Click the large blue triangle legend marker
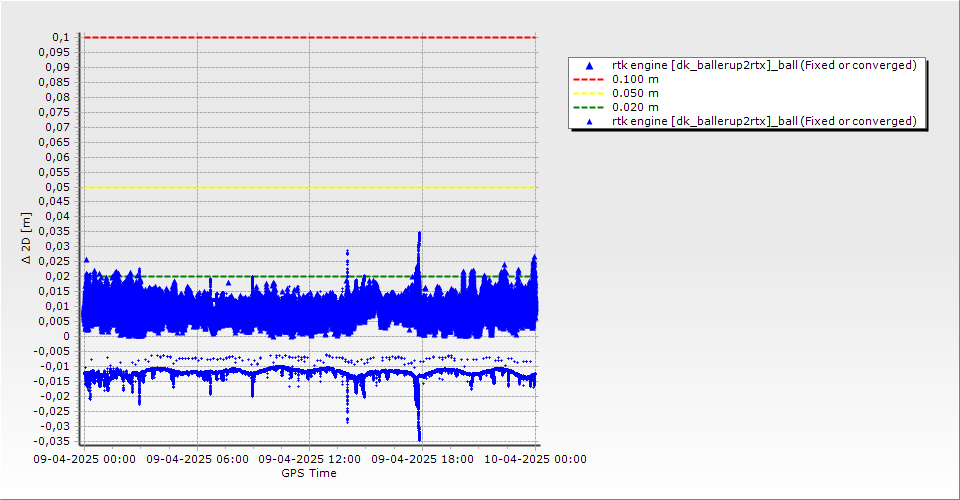The height and width of the screenshot is (500, 960). 590,65
